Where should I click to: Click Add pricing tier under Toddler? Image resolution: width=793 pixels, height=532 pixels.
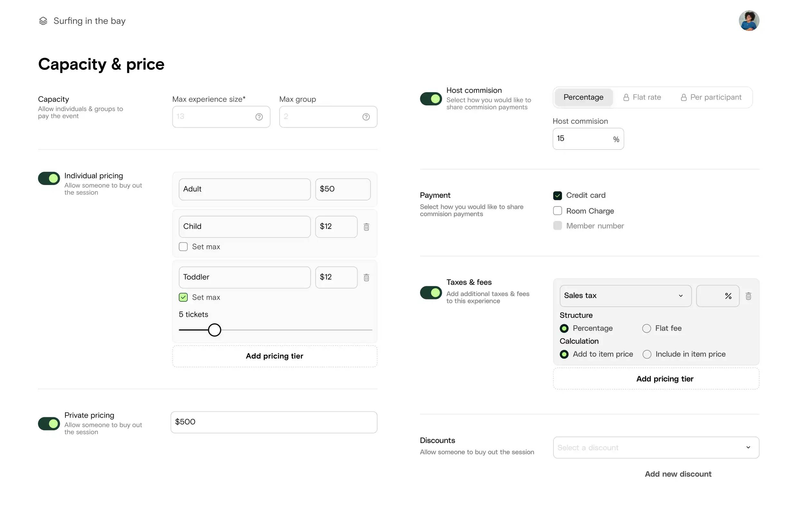[x=274, y=356]
